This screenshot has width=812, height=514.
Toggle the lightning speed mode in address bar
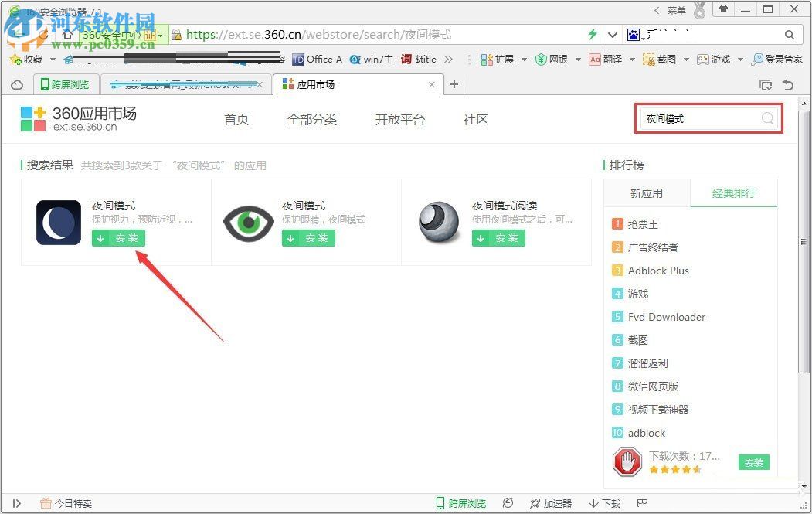coord(594,34)
